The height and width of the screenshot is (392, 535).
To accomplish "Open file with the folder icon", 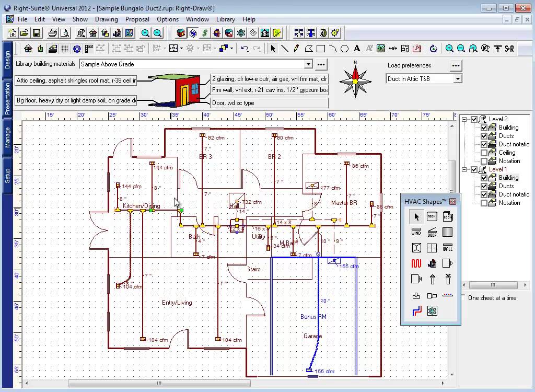I will click(x=24, y=33).
